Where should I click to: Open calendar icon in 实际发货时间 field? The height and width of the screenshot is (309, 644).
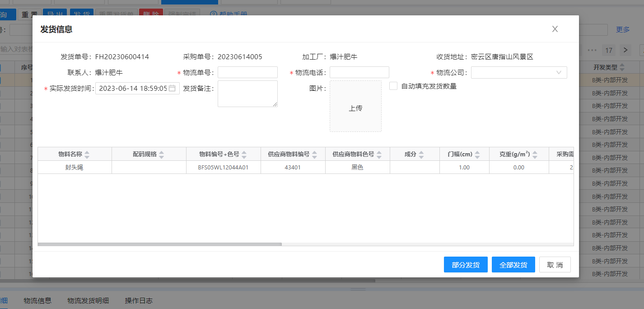[x=172, y=89]
